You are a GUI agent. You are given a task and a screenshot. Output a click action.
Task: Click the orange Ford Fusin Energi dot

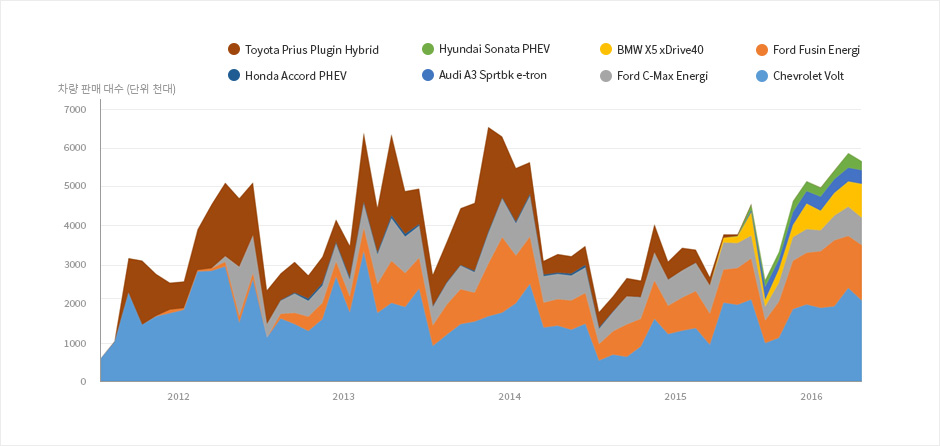tap(762, 49)
